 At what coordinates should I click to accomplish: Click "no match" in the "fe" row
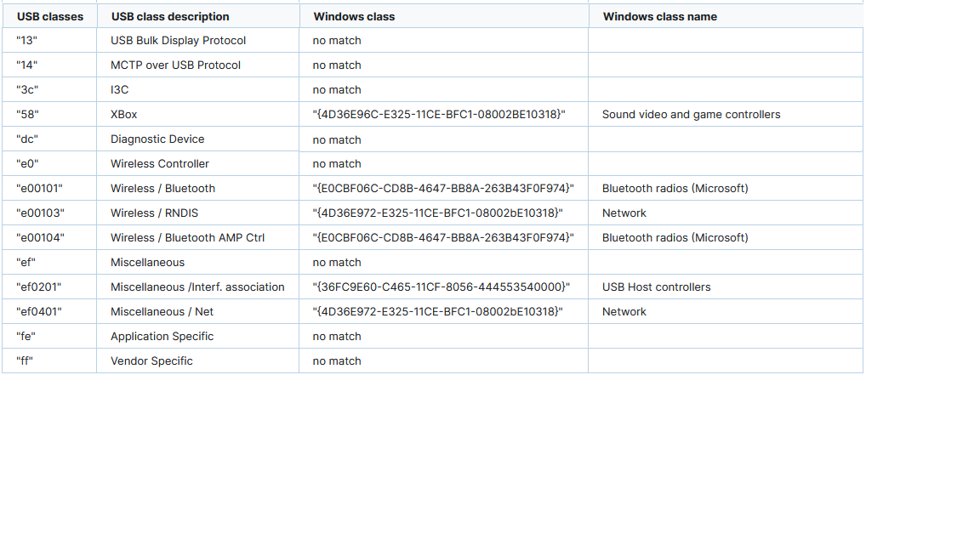tap(337, 337)
